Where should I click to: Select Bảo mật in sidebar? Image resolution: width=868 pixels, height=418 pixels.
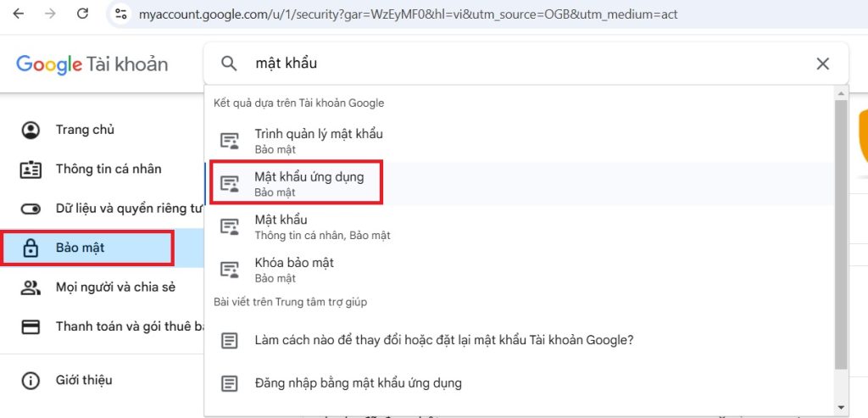click(80, 248)
